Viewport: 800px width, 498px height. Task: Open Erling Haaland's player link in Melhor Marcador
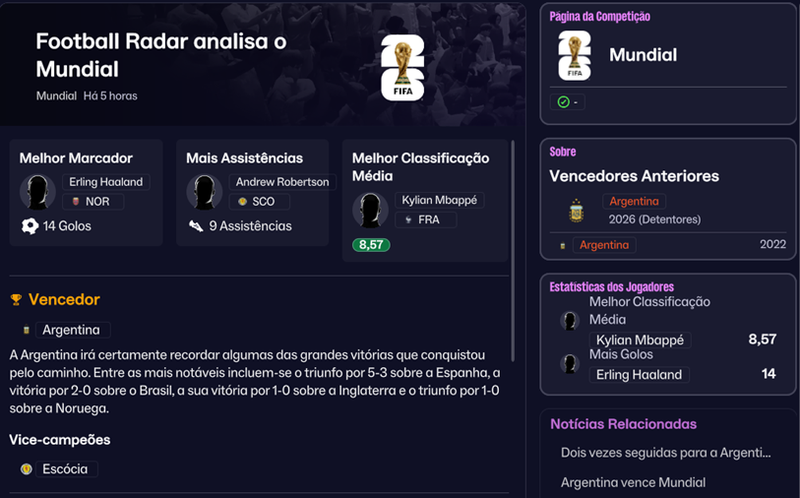(x=106, y=182)
